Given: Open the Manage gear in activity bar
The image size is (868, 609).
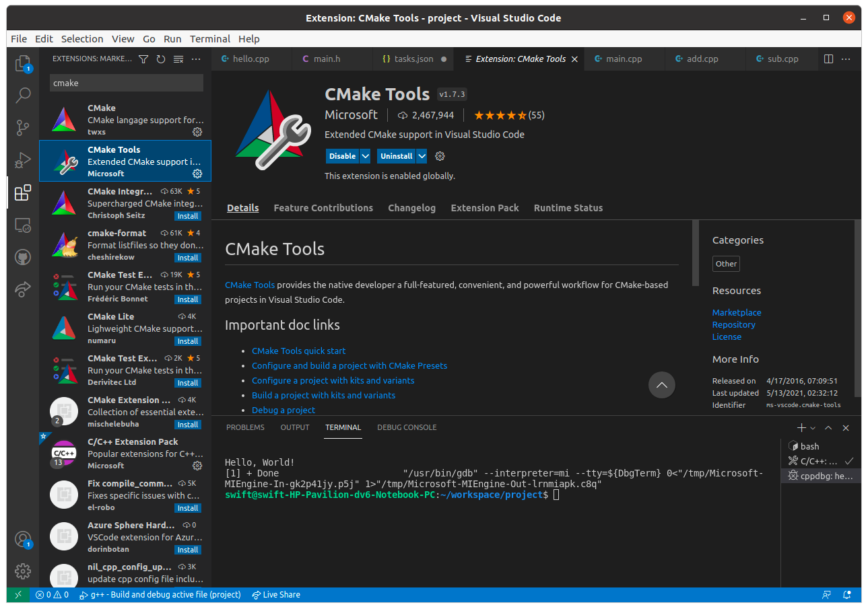Looking at the screenshot, I should (x=23, y=571).
